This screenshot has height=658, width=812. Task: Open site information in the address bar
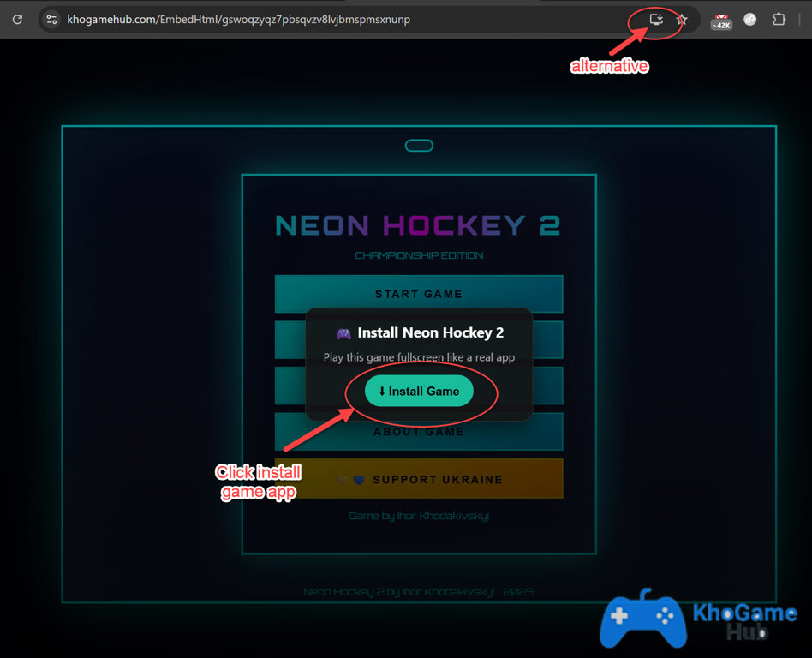click(51, 19)
